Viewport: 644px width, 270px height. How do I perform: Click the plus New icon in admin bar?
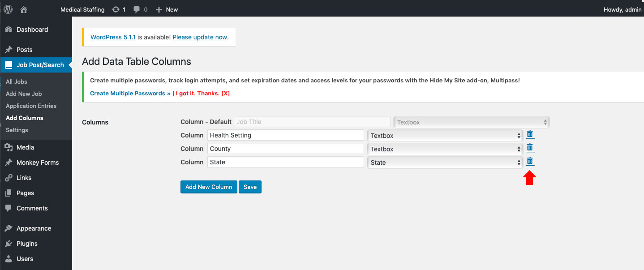click(159, 9)
